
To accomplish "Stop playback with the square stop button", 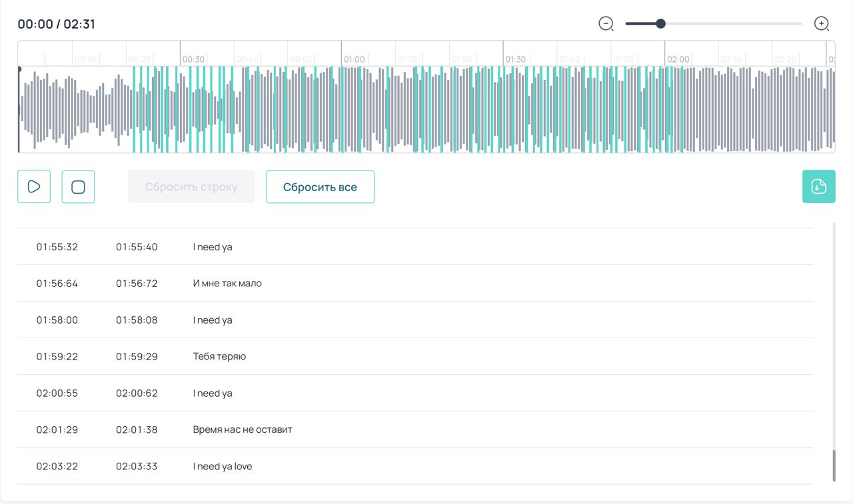I will 78,186.
